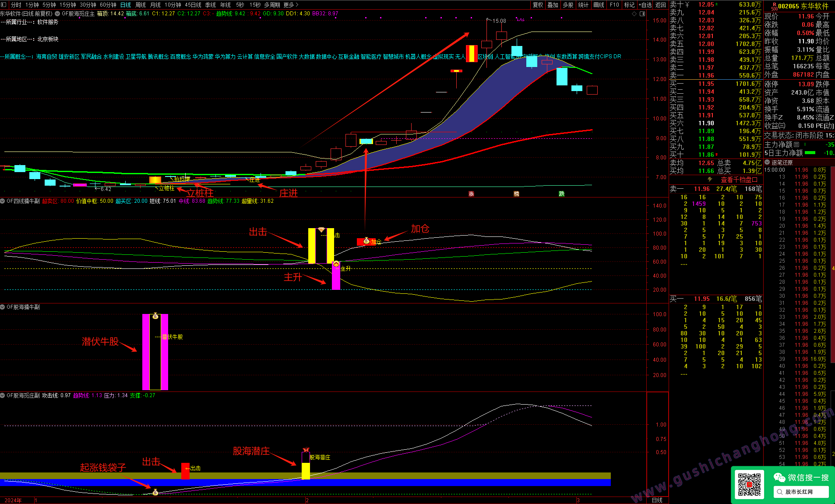
Task: Click the lightning bolt icon beside 查看千档盘口
Action: [x=710, y=180]
